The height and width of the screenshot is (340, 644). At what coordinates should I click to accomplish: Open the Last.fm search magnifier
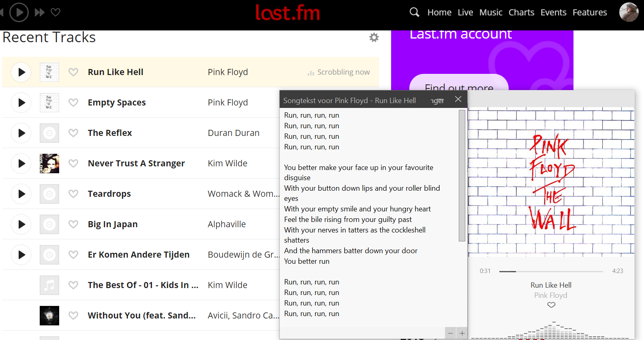414,12
